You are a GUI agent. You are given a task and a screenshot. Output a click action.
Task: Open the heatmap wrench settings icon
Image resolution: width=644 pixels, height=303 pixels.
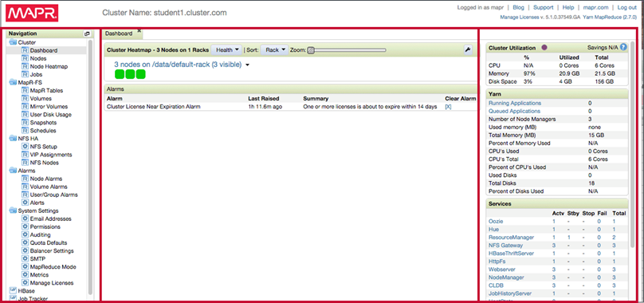(x=467, y=49)
